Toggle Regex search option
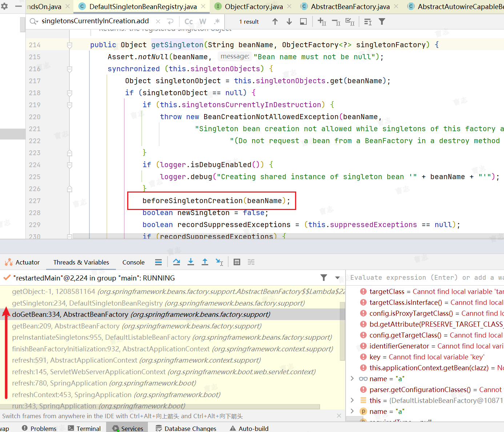Viewport: 504px width, 432px height. 217,21
